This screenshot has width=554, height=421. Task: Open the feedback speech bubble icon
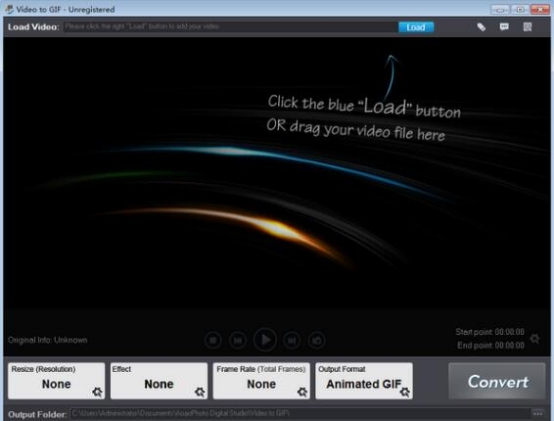(504, 27)
